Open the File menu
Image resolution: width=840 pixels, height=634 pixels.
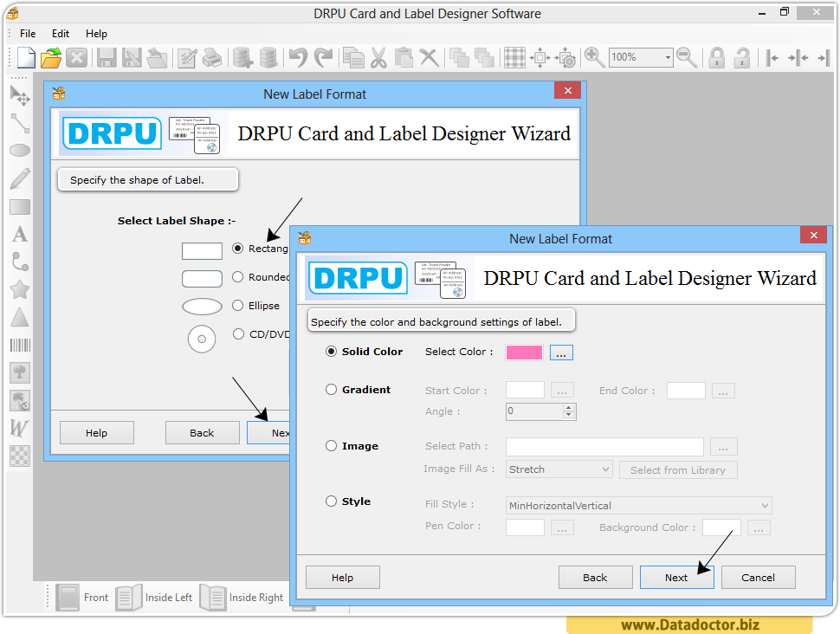[27, 34]
